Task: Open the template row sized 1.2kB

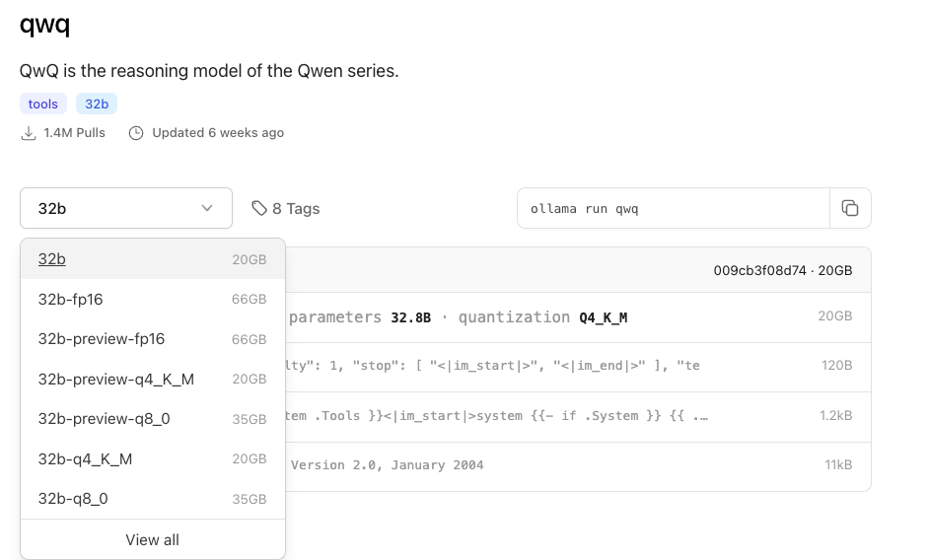Action: click(578, 417)
